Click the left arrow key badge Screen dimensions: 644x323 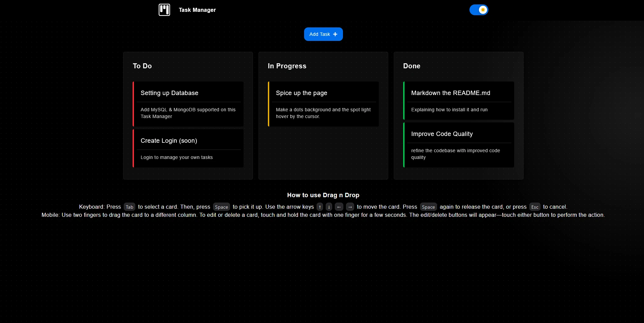point(339,207)
